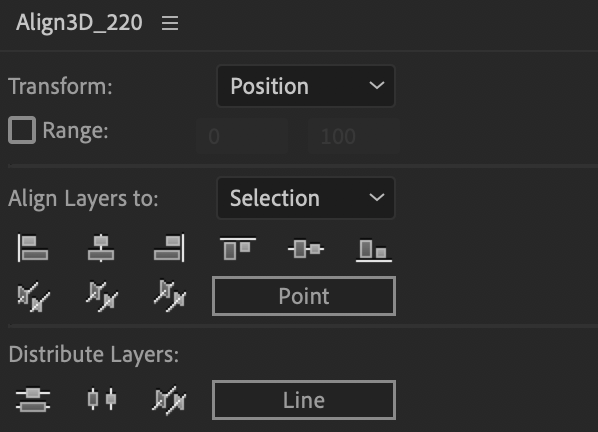The image size is (598, 432).
Task: Open the Align3D_220 panel menu
Action: pos(170,23)
